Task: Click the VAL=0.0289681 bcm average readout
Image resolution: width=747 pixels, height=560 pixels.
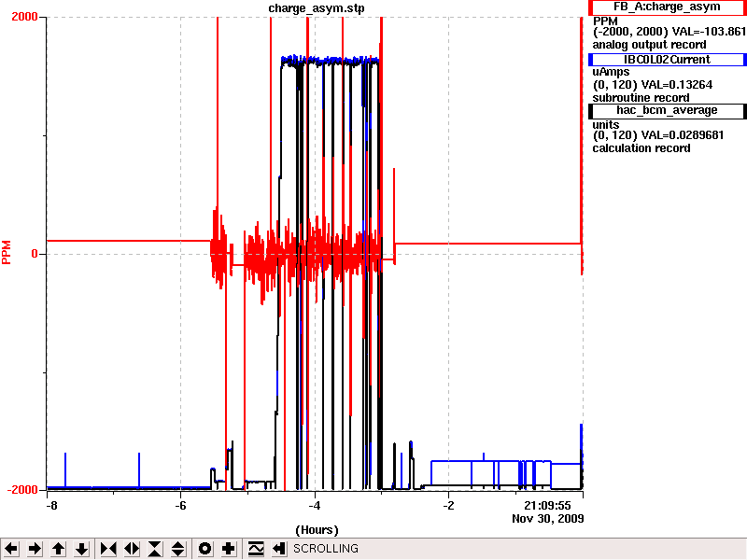Action: (x=683, y=135)
